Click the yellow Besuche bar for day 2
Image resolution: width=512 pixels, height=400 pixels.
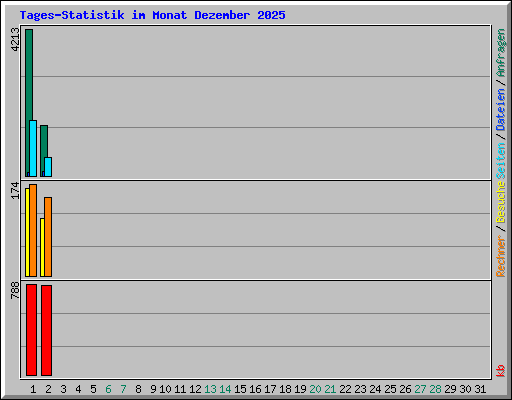pyautogui.click(x=42, y=247)
